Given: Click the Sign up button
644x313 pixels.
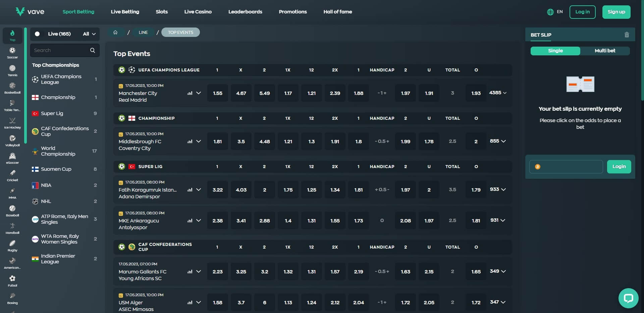Looking at the screenshot, I should (616, 12).
